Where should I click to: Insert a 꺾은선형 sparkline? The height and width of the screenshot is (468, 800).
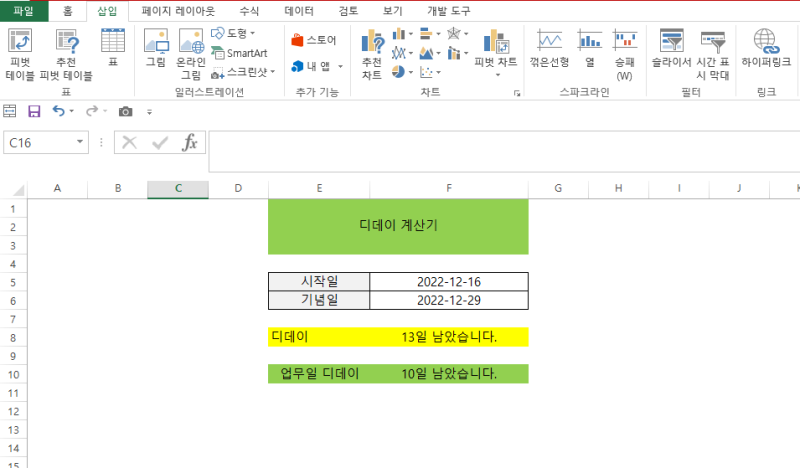549,48
